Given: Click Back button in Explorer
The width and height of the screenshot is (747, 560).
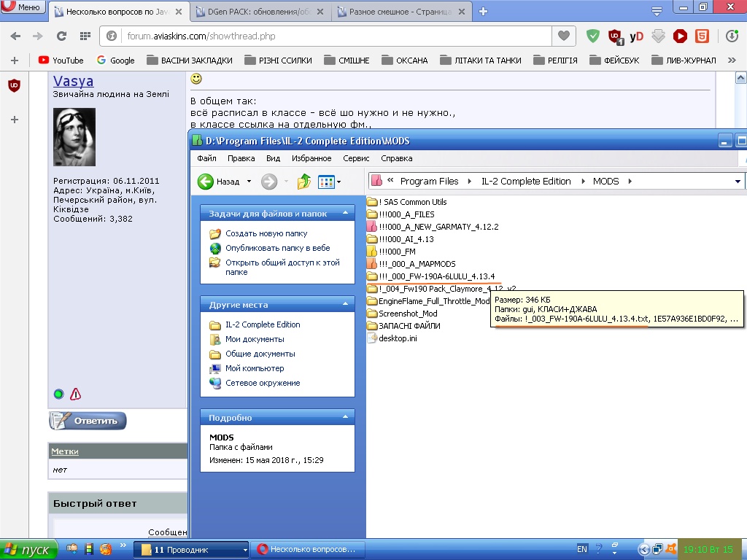Looking at the screenshot, I should [219, 182].
